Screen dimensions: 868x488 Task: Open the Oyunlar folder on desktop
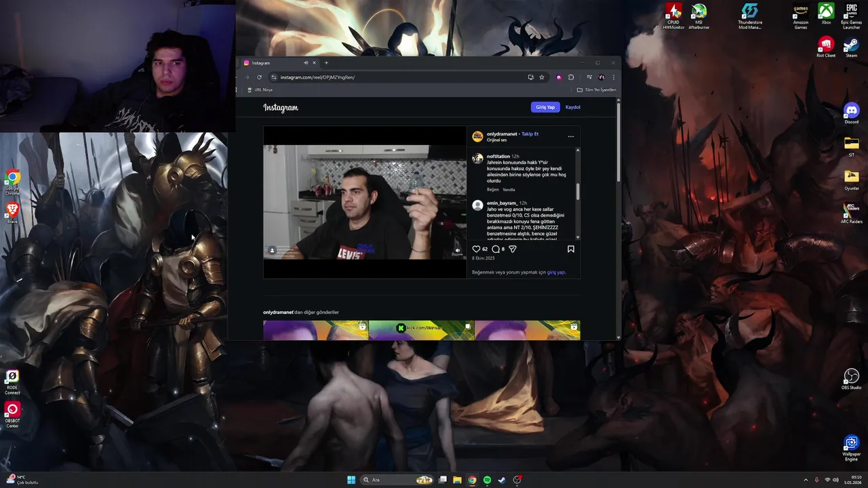[851, 180]
